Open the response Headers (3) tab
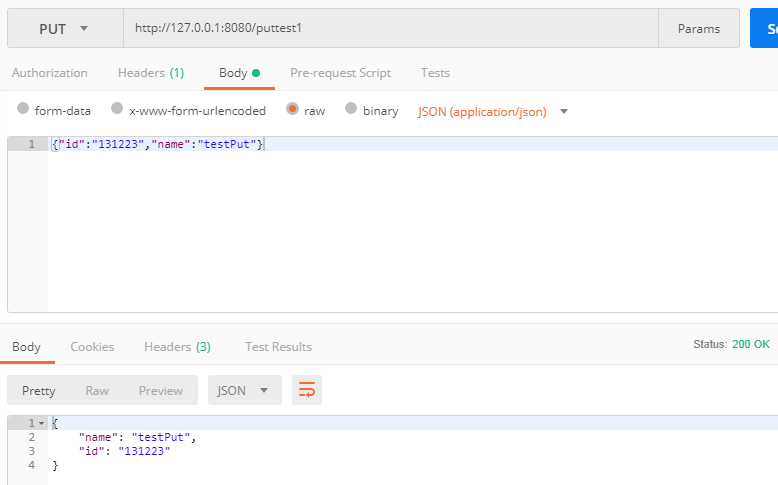This screenshot has height=485, width=778. pos(177,346)
